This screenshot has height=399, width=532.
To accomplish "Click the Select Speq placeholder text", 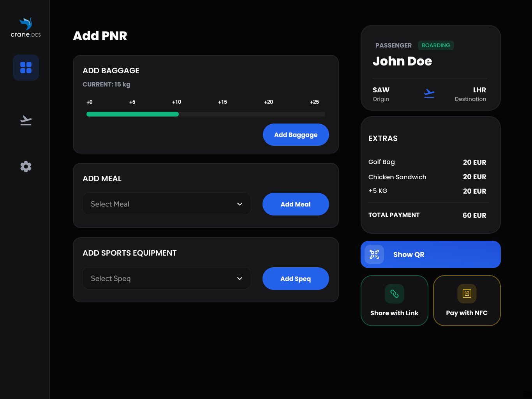I will (x=111, y=279).
